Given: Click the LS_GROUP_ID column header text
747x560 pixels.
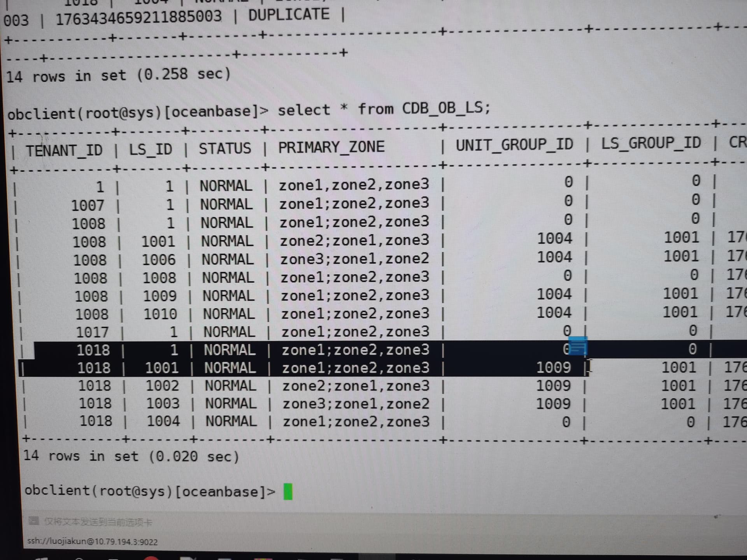Looking at the screenshot, I should 651,143.
